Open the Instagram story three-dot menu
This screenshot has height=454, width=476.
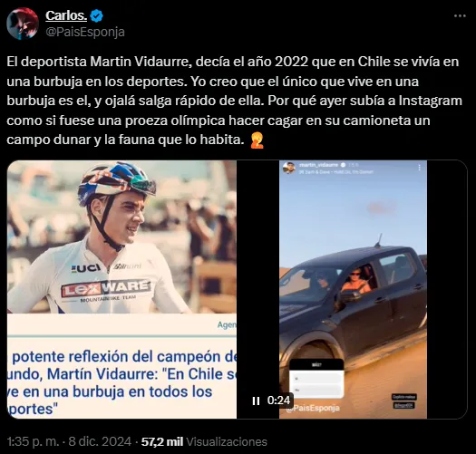coord(419,168)
